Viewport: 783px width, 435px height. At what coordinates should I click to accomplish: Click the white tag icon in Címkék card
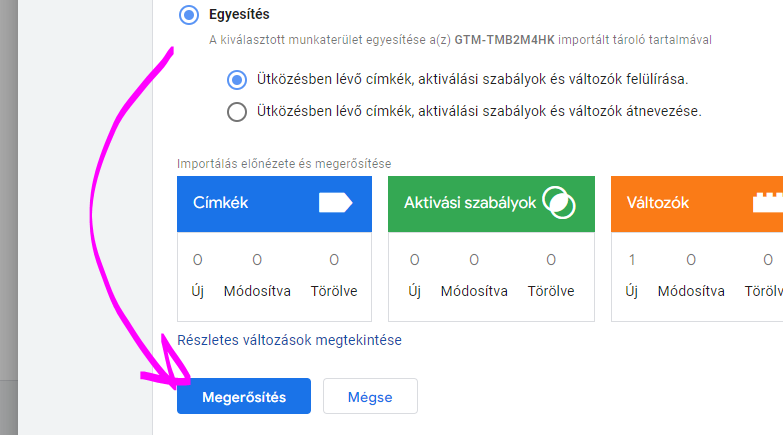click(x=335, y=203)
